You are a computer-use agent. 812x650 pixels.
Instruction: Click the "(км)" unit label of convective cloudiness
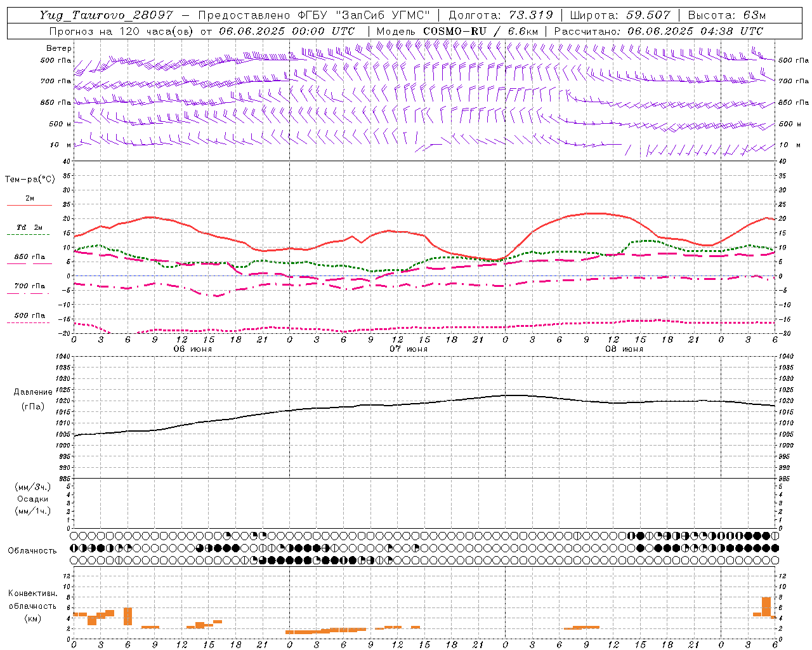(x=33, y=618)
